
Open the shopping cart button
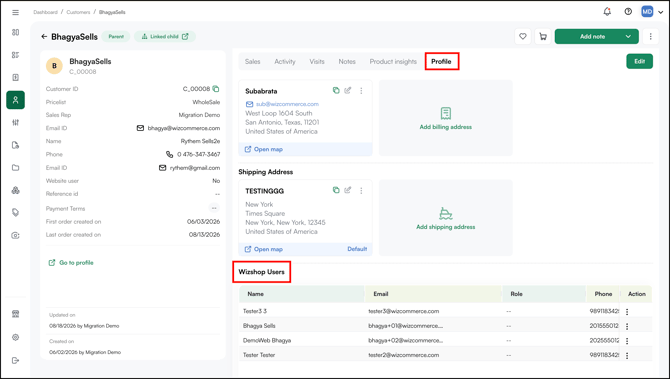coord(543,37)
